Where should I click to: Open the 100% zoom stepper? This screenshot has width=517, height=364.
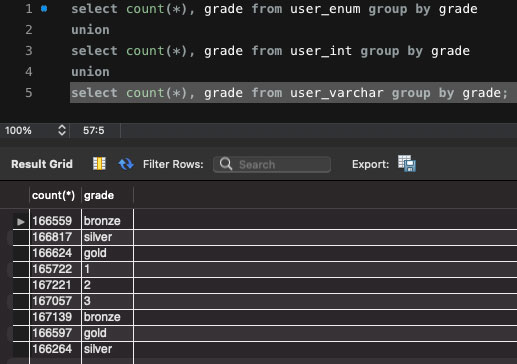point(62,130)
